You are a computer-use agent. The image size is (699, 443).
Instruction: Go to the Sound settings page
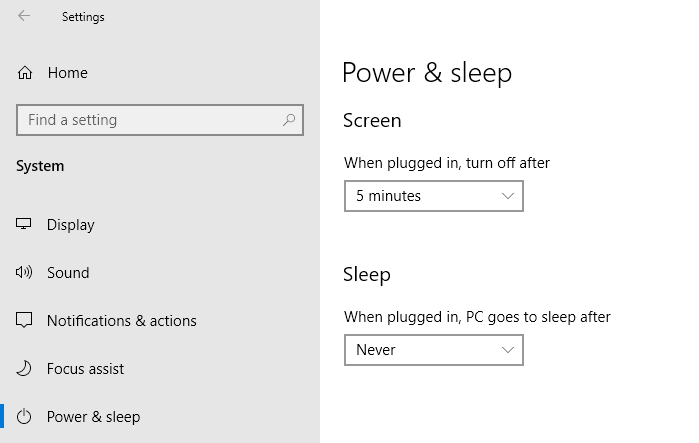[68, 273]
